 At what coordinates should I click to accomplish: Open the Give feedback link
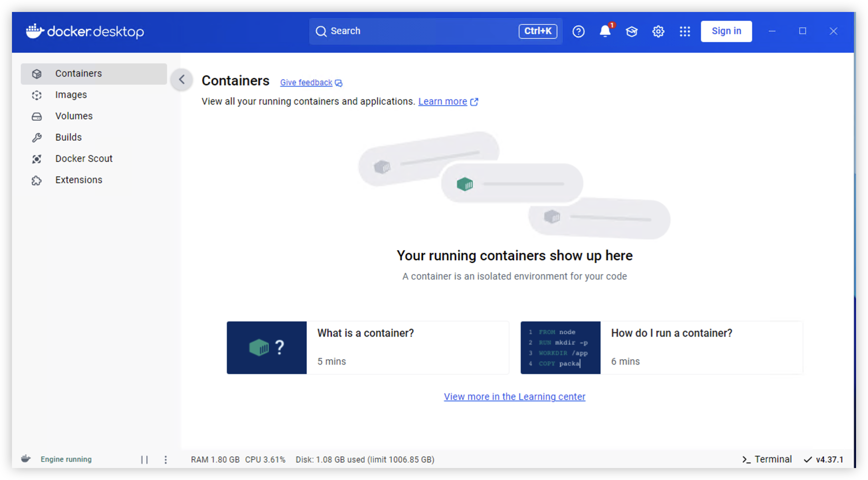coord(306,82)
